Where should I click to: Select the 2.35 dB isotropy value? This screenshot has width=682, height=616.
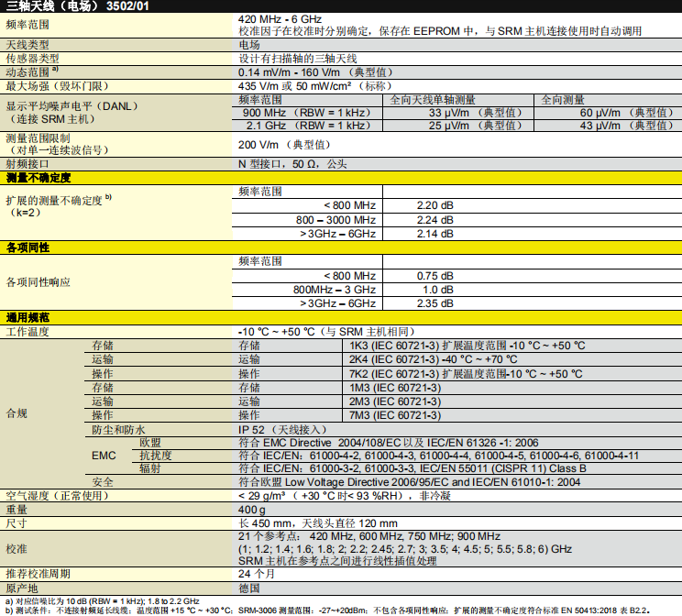[434, 303]
